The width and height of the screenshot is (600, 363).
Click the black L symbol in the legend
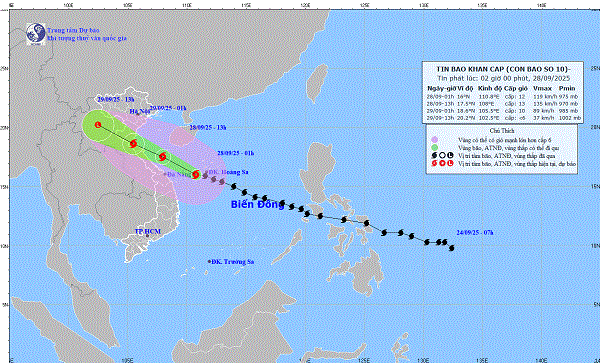[x=450, y=155]
